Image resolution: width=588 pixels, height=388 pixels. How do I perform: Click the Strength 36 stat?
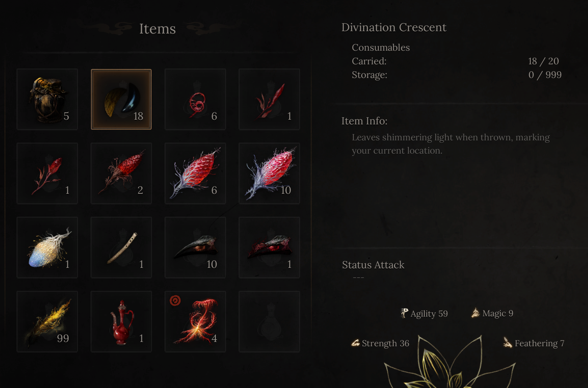[x=380, y=343]
